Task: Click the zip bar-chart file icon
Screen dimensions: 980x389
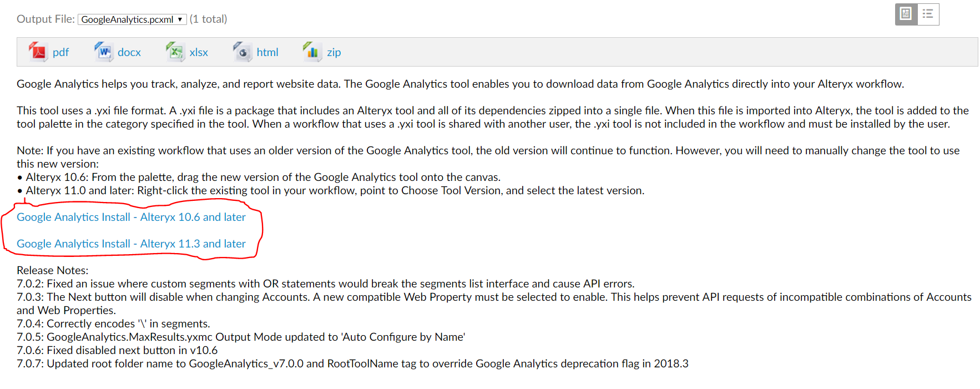Action: point(312,52)
